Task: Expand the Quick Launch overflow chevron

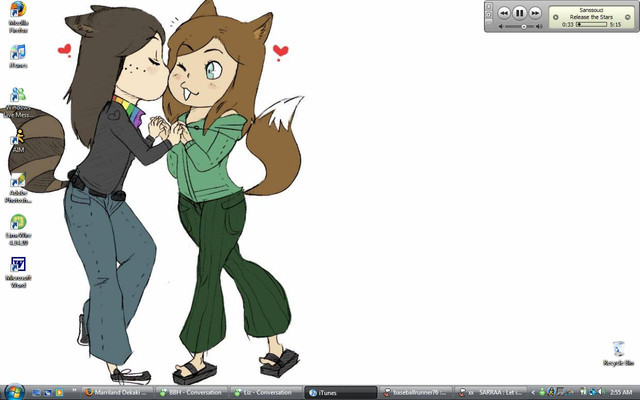Action: point(74,390)
